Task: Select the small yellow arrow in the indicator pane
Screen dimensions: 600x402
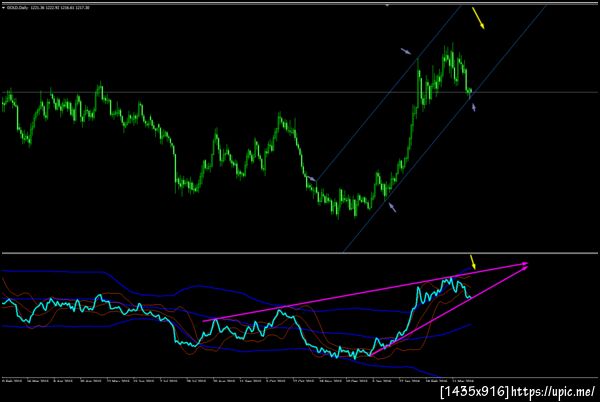Action: coord(473,262)
